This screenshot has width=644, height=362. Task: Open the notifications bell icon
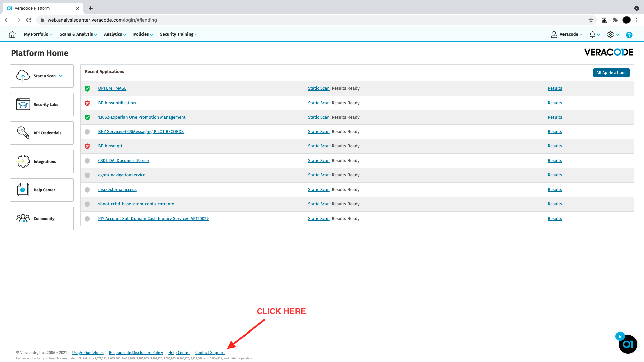pyautogui.click(x=592, y=34)
